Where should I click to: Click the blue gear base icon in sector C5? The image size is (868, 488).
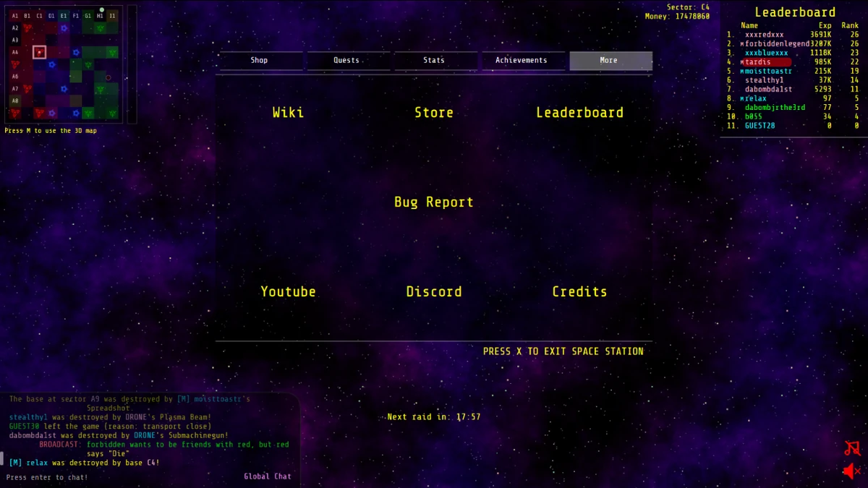[51, 64]
